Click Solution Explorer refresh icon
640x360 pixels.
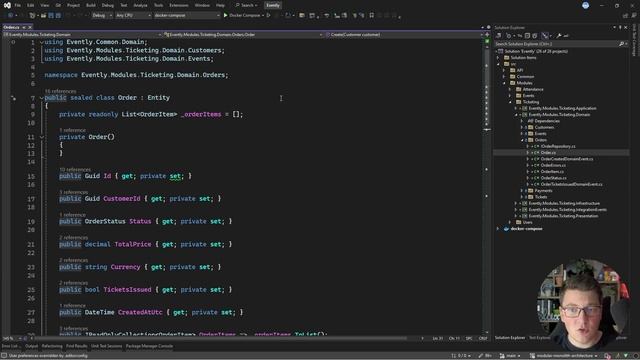pyautogui.click(x=520, y=36)
